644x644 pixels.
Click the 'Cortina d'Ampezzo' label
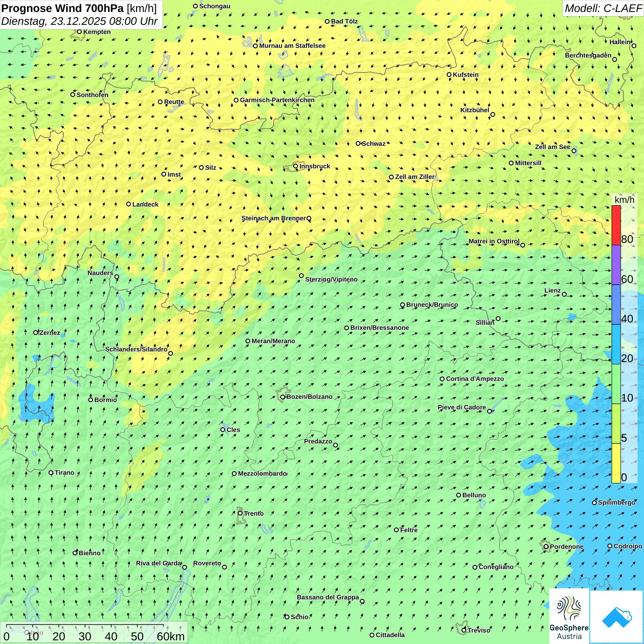475,379
